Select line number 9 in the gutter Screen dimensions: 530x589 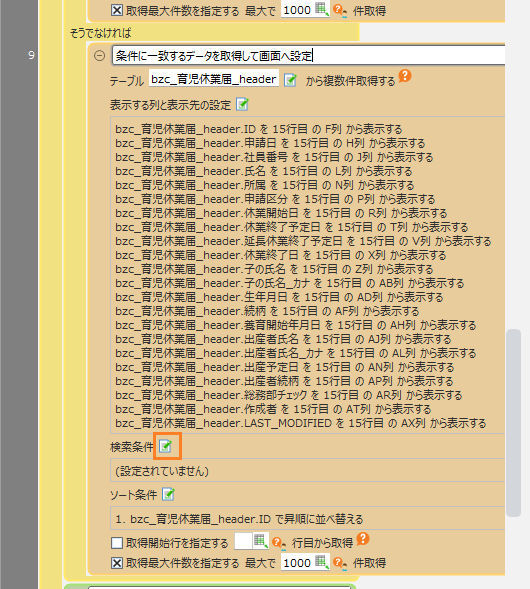pyautogui.click(x=32, y=56)
